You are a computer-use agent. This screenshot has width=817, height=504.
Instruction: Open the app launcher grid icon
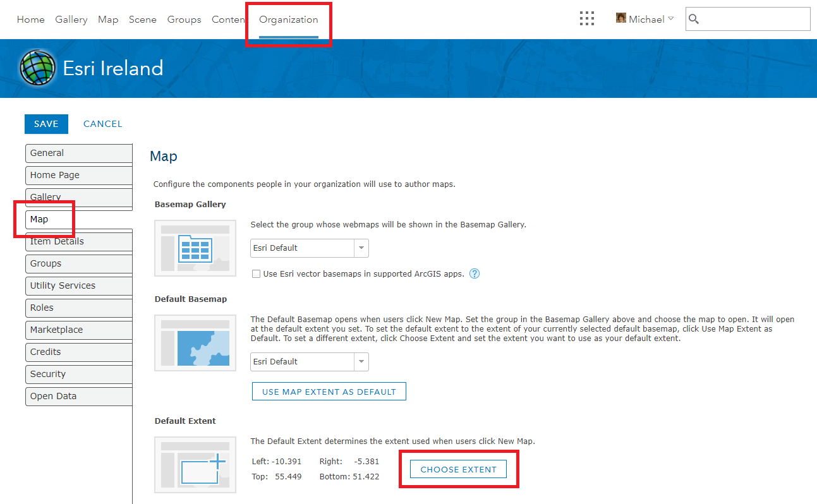587,19
